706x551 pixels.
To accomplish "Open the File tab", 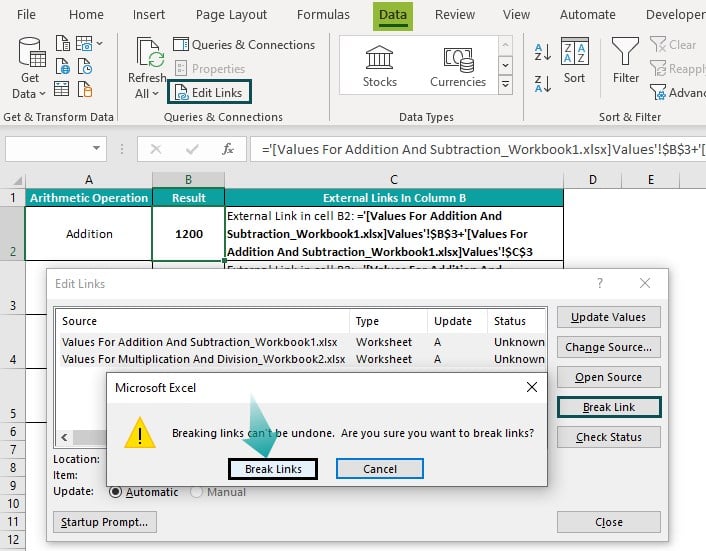I will click(x=26, y=14).
